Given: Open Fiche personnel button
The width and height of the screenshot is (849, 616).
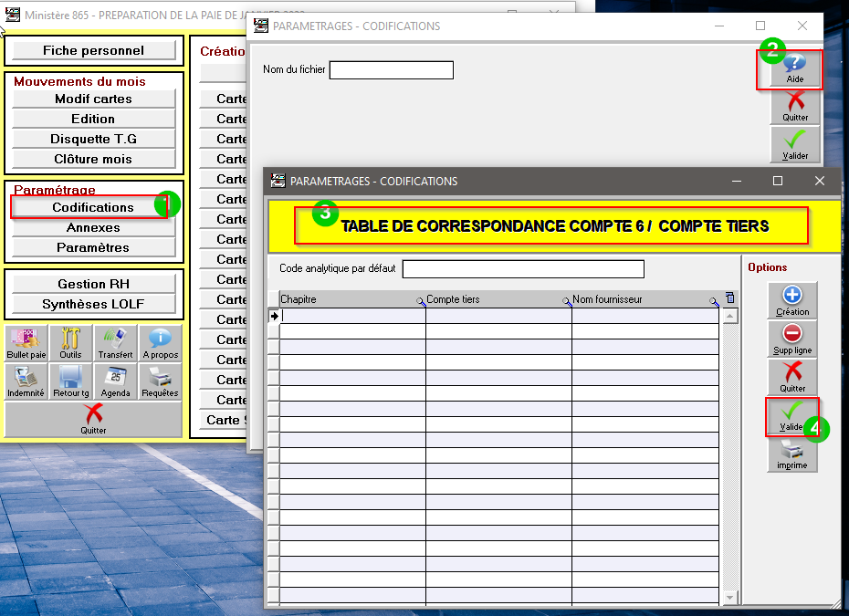Looking at the screenshot, I should [x=93, y=51].
